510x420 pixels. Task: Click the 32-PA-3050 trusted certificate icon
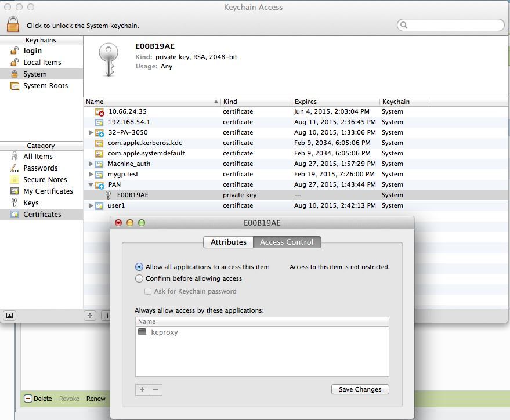[100, 133]
